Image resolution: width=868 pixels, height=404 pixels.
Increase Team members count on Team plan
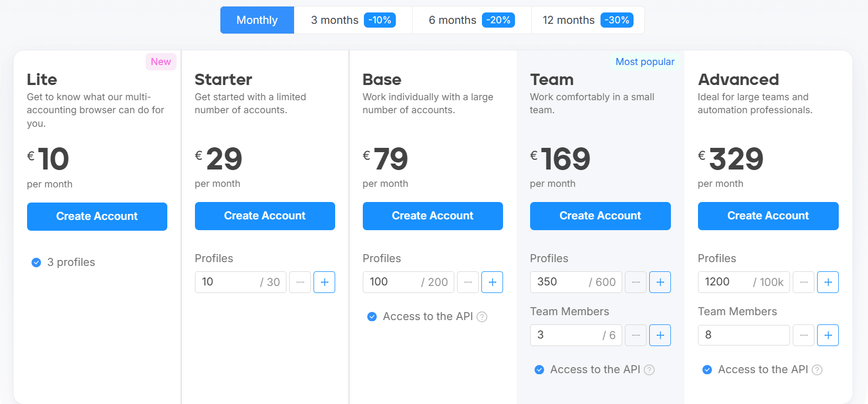point(660,335)
